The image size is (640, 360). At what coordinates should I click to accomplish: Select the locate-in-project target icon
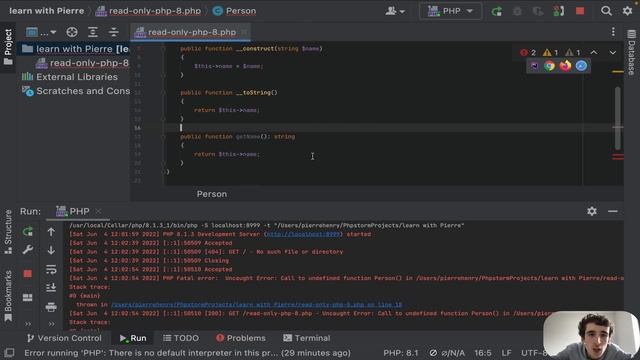(x=72, y=32)
